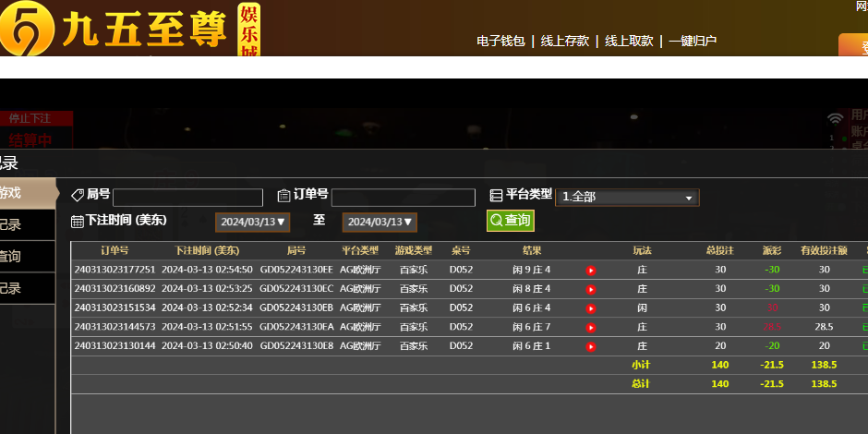Play the replay for order 240313023160892
Screen dimensions: 868x434
pyautogui.click(x=591, y=289)
